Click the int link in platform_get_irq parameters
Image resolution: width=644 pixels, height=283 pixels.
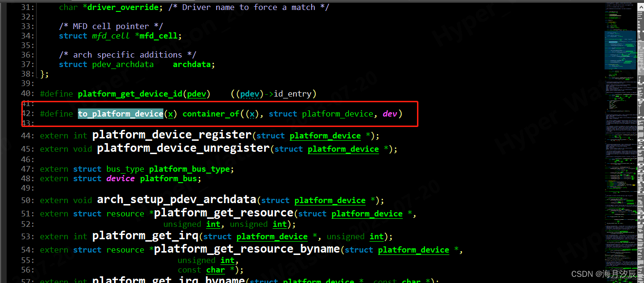[376, 236]
